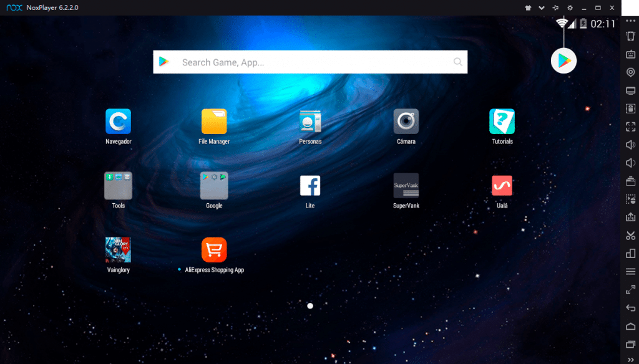
Task: Open the three-dots more options menu
Action: click(630, 21)
